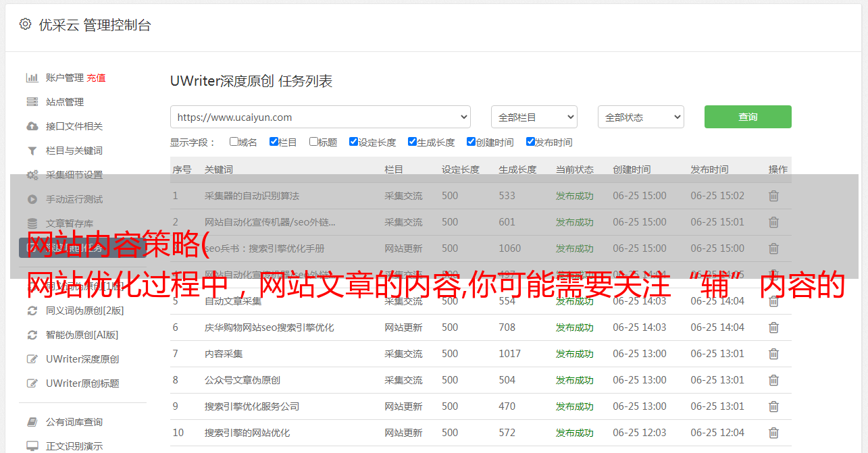Toggle the 生成长度 checkbox
Image resolution: width=868 pixels, height=453 pixels.
pos(412,142)
